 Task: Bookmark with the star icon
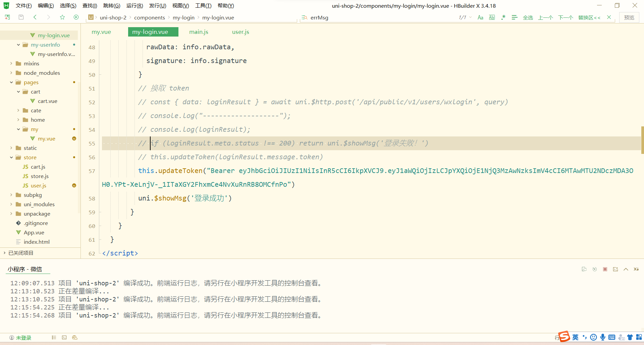(62, 17)
